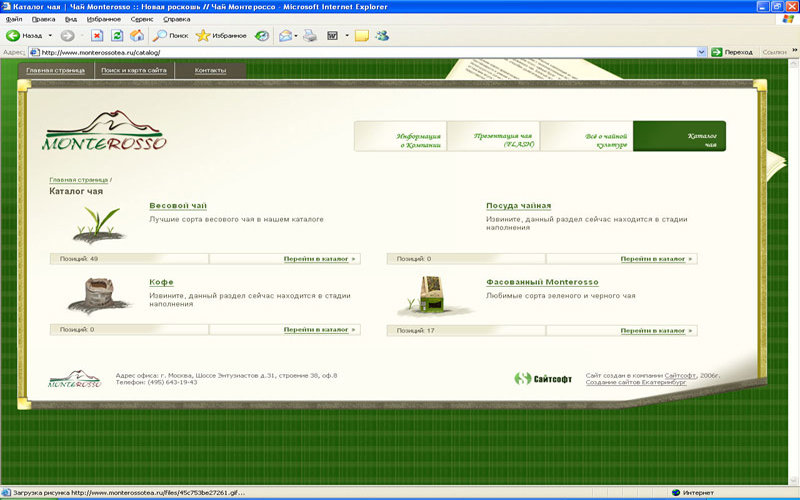Open the Главная страница top tab
800x500 pixels.
56,70
